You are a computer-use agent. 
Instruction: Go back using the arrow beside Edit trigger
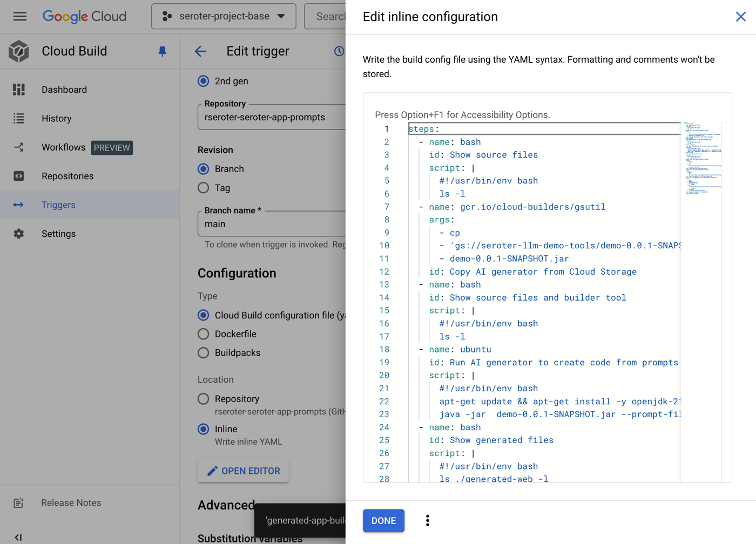(200, 51)
